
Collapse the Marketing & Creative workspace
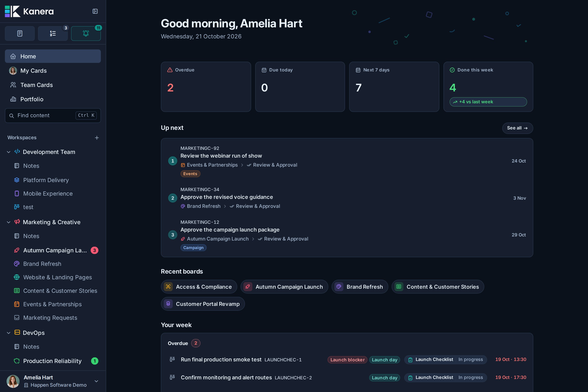(x=9, y=222)
